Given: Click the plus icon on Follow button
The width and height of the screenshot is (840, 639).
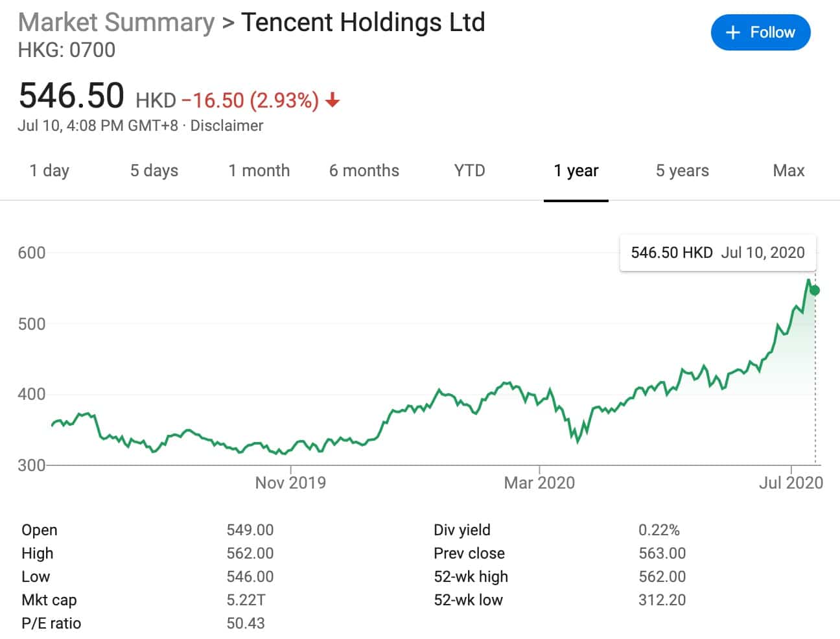Looking at the screenshot, I should click(733, 32).
